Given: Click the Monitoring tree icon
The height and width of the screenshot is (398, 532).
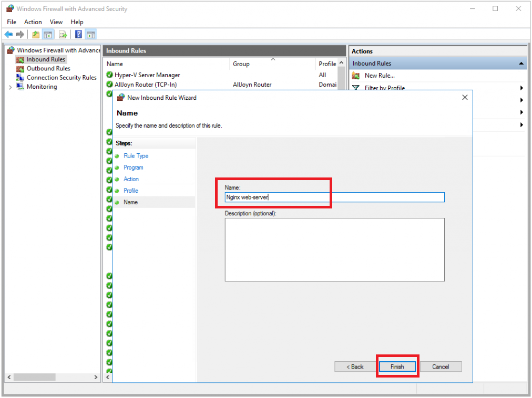Looking at the screenshot, I should click(x=21, y=87).
